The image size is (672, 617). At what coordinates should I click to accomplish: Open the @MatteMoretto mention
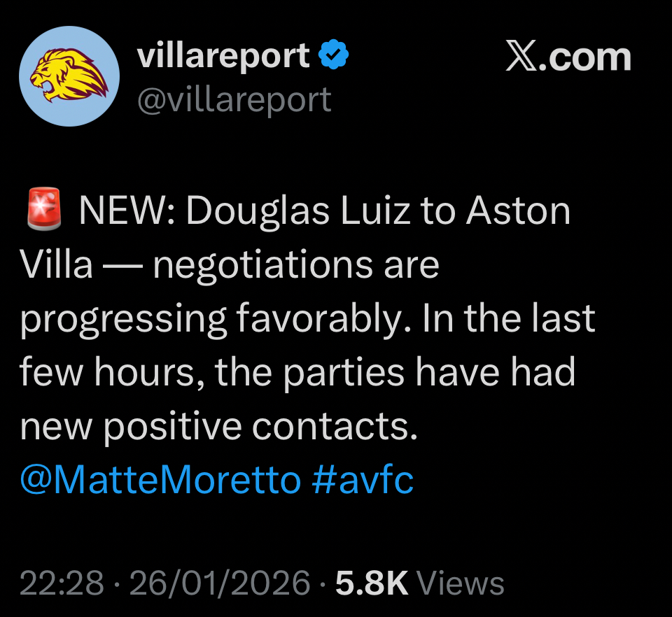pyautogui.click(x=160, y=480)
